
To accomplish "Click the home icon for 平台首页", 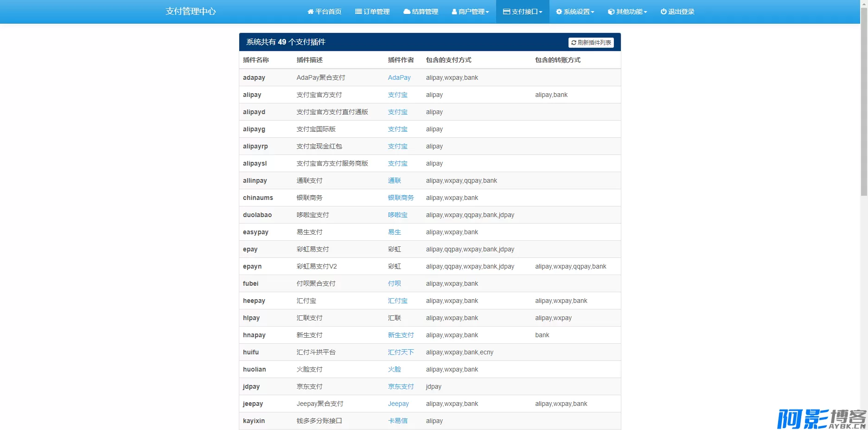I will tap(310, 12).
